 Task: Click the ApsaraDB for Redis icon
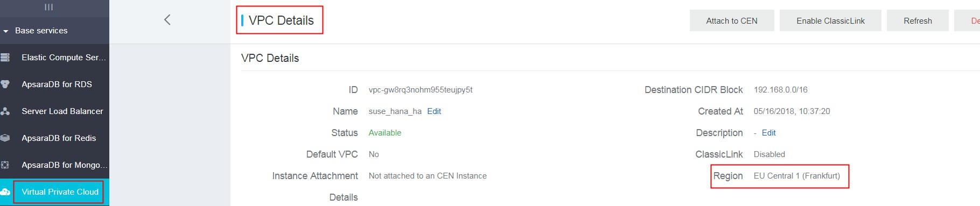click(x=5, y=138)
